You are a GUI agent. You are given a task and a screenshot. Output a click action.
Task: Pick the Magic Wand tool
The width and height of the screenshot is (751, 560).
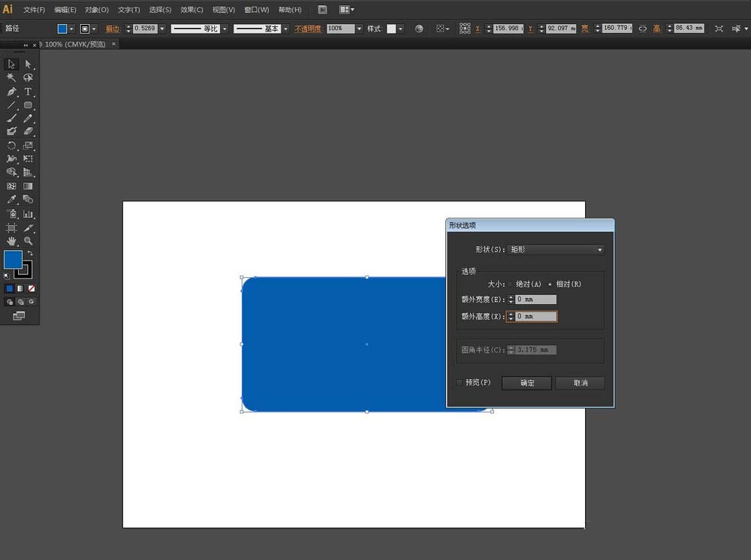[x=11, y=77]
